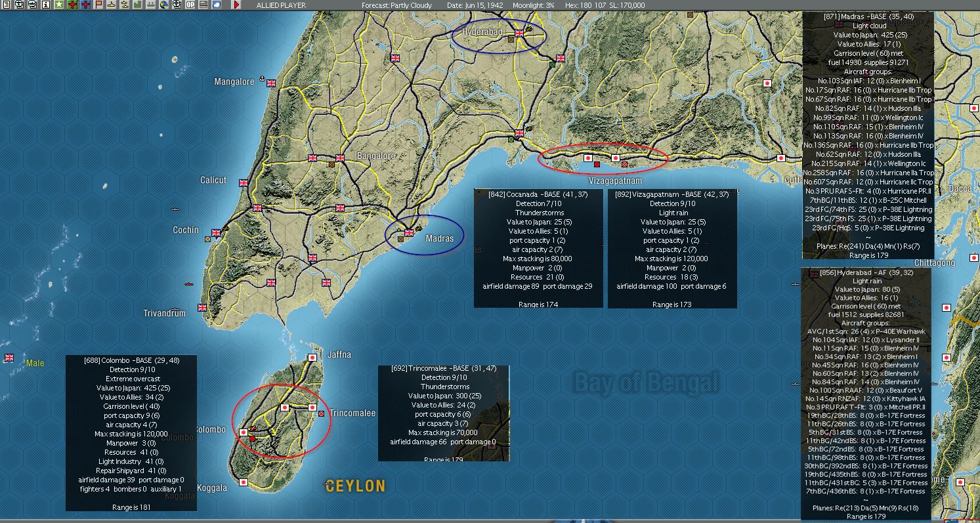Click the 'No.103 Sqn IAF' Blenheim I row
The height and width of the screenshot is (523, 980).
coord(869,81)
